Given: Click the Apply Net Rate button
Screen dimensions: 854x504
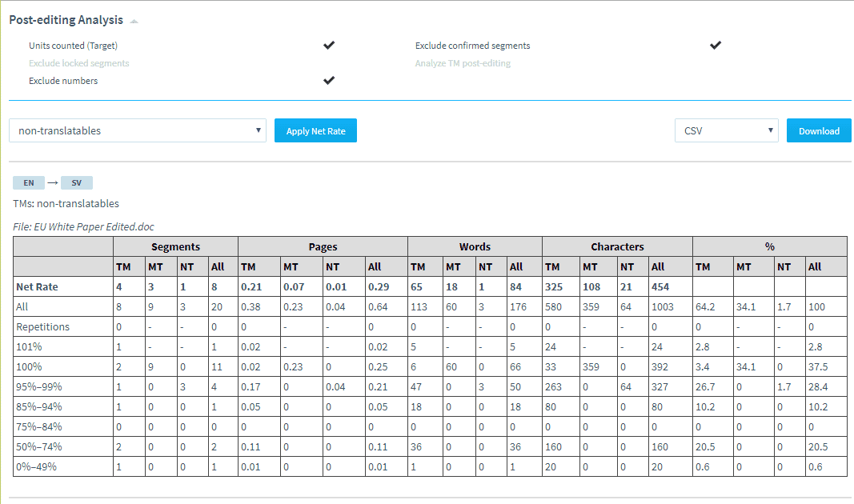Looking at the screenshot, I should point(316,130).
